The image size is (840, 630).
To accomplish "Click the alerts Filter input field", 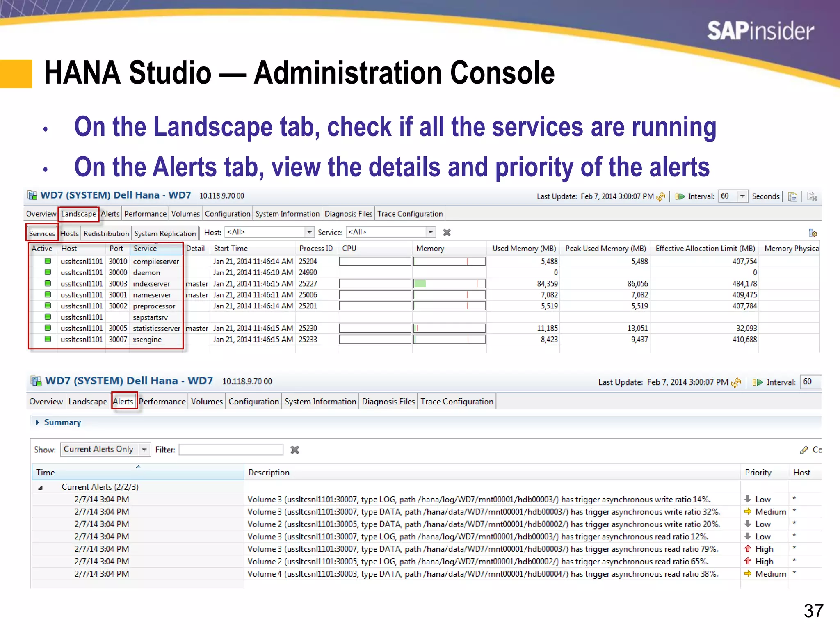I will 231,450.
